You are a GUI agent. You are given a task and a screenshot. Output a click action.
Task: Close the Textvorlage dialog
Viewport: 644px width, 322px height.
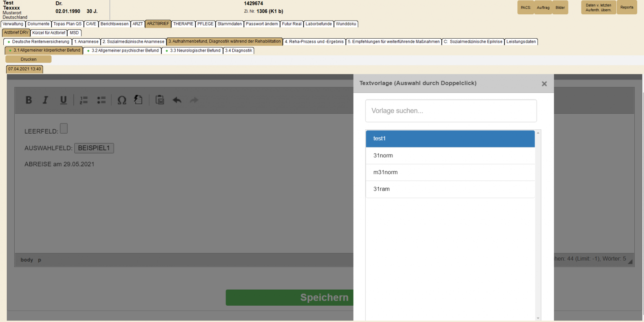pos(544,84)
